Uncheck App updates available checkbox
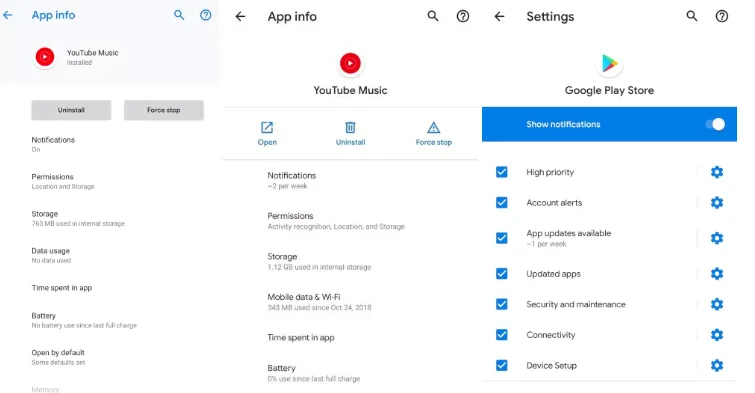755x393 pixels. pos(502,238)
